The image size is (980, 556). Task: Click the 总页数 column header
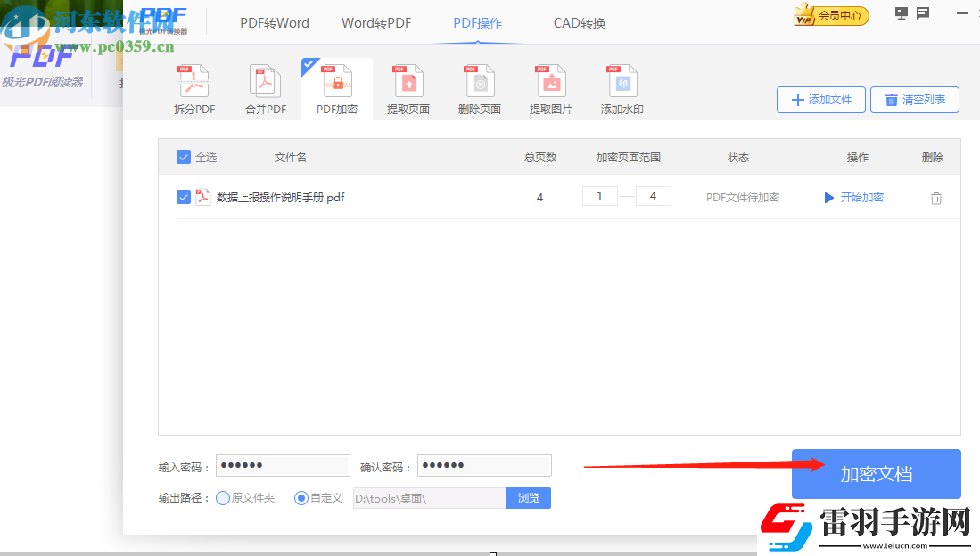(540, 158)
